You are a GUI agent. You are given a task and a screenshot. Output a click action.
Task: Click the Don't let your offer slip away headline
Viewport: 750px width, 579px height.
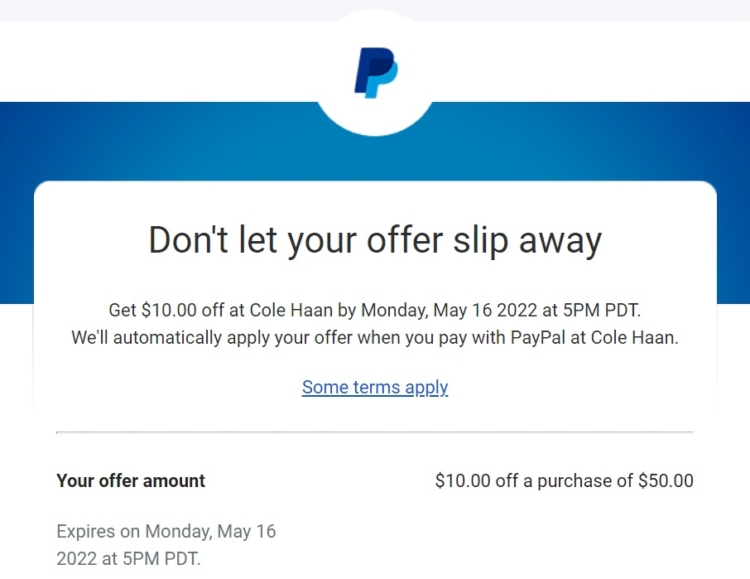pyautogui.click(x=375, y=240)
